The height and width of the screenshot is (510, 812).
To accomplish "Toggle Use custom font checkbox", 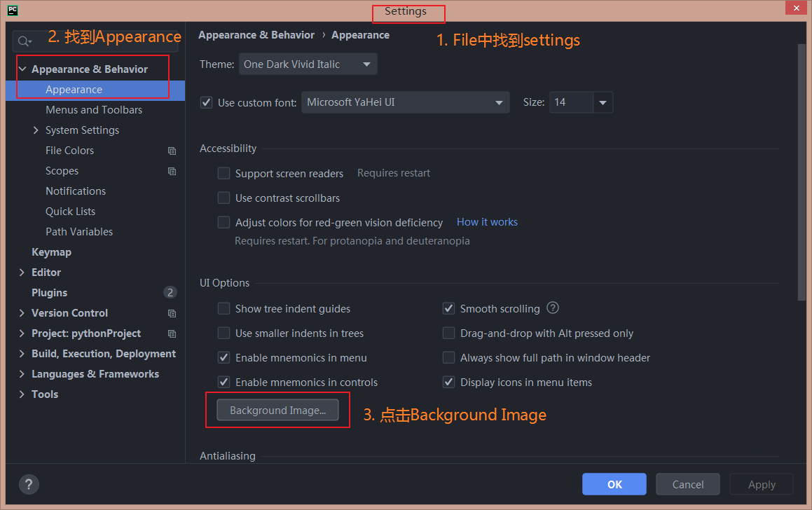I will coord(207,102).
